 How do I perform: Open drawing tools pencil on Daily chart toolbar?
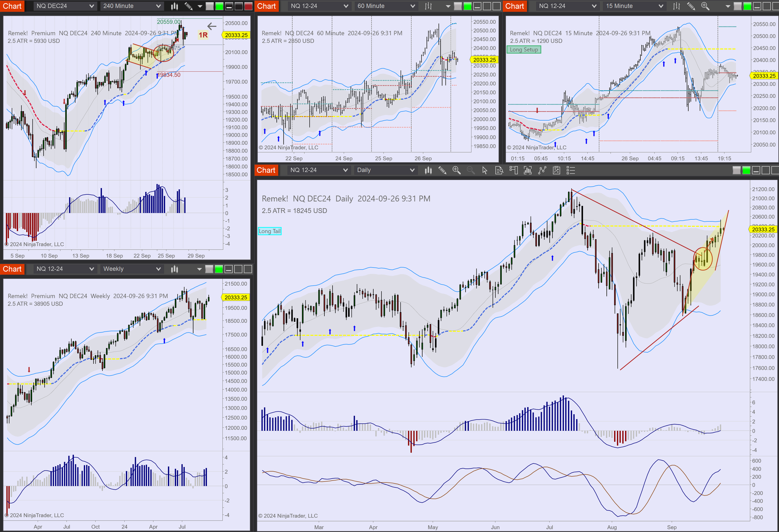(442, 170)
